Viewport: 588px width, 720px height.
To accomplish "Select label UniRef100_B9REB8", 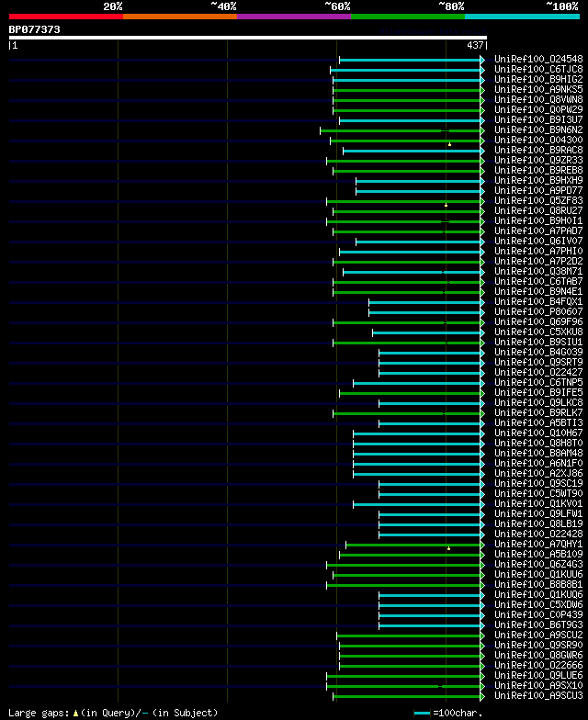I will [538, 171].
